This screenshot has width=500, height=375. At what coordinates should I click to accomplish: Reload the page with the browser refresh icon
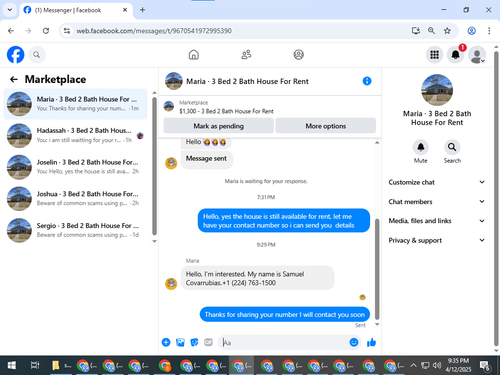tap(46, 31)
